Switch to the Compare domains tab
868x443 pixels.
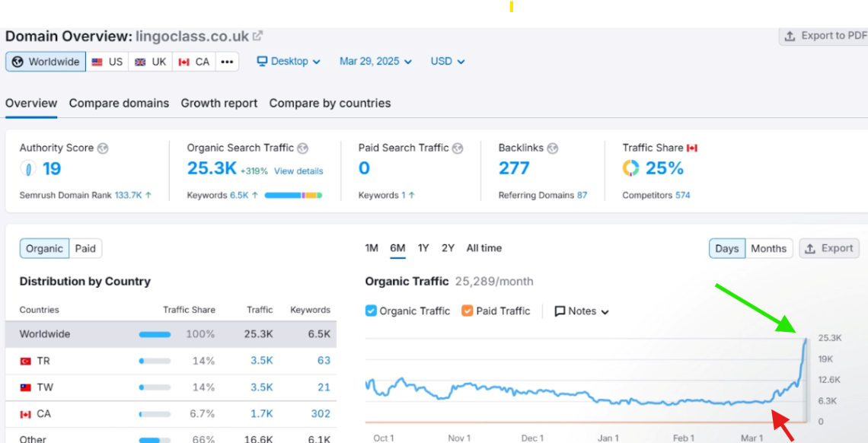(x=119, y=104)
